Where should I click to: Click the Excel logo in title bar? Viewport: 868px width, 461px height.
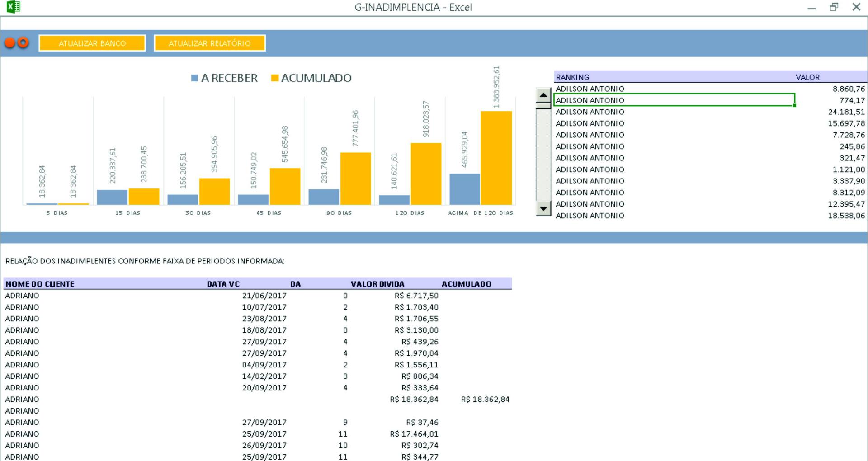coord(14,7)
